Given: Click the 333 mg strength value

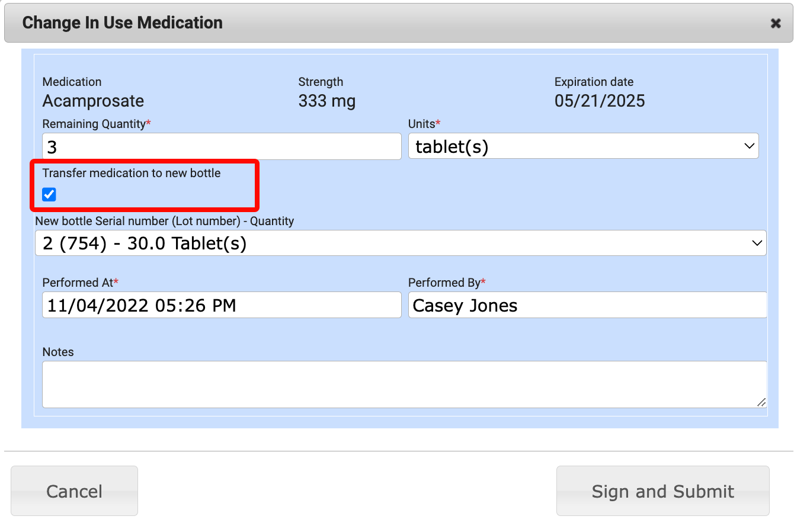Looking at the screenshot, I should tap(326, 101).
